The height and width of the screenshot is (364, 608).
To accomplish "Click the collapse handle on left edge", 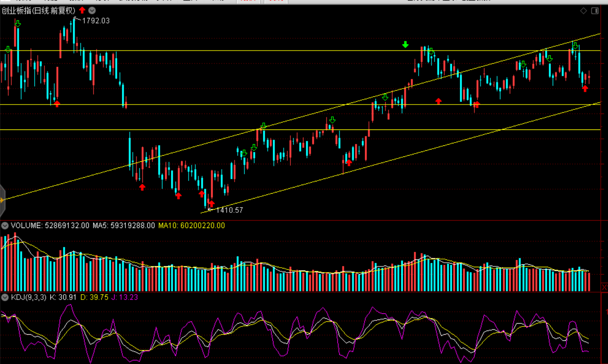I will (2, 200).
